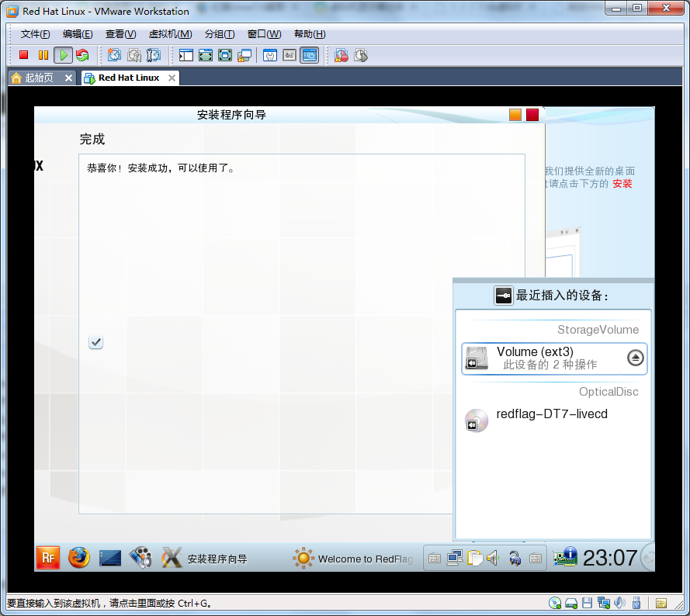Viewport: 690px width, 616px height.
Task: Show or hide the sidebar panel icon
Action: tap(186, 55)
